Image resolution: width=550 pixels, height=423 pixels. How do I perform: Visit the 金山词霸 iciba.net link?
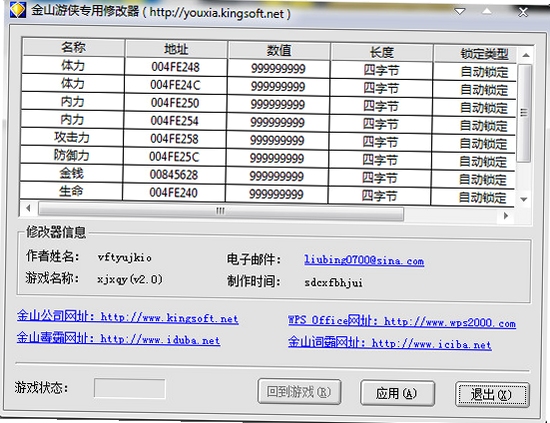[x=390, y=343]
